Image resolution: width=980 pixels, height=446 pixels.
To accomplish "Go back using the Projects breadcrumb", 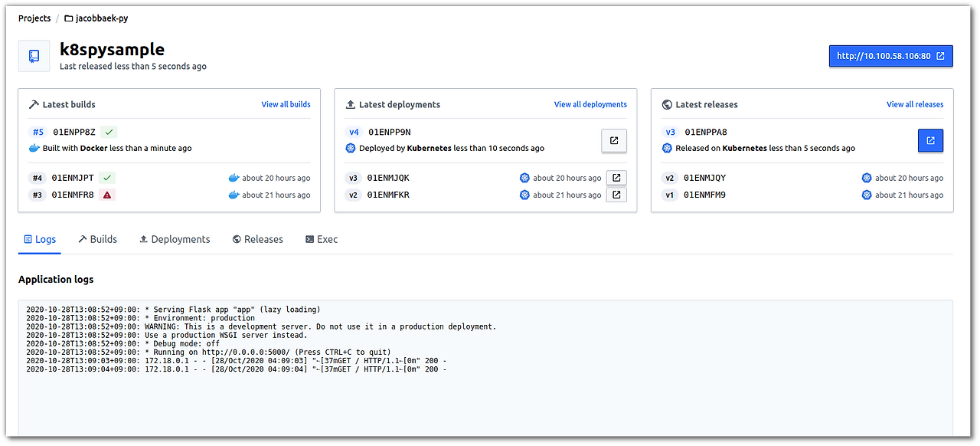I will (x=34, y=18).
